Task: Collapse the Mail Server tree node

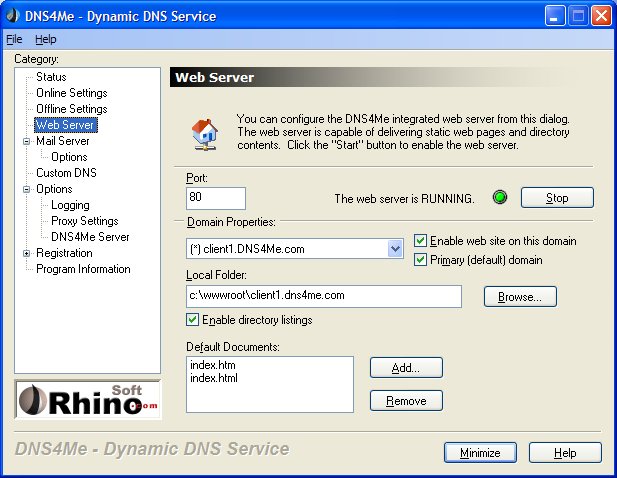Action: 26,141
